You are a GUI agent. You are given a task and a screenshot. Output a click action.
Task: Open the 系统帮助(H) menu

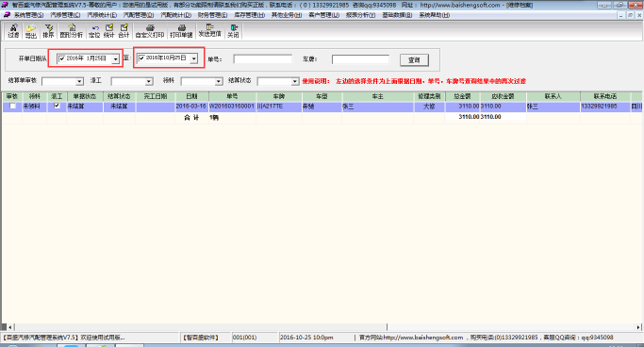434,15
